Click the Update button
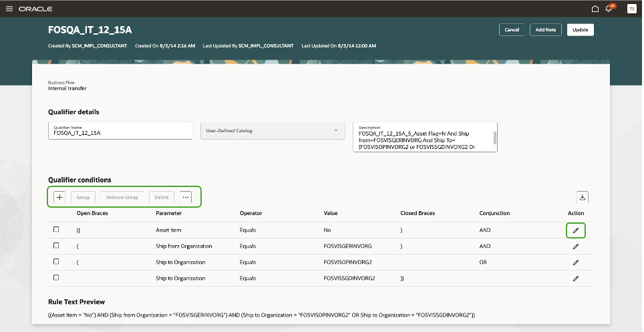The width and height of the screenshot is (644, 332). click(581, 29)
